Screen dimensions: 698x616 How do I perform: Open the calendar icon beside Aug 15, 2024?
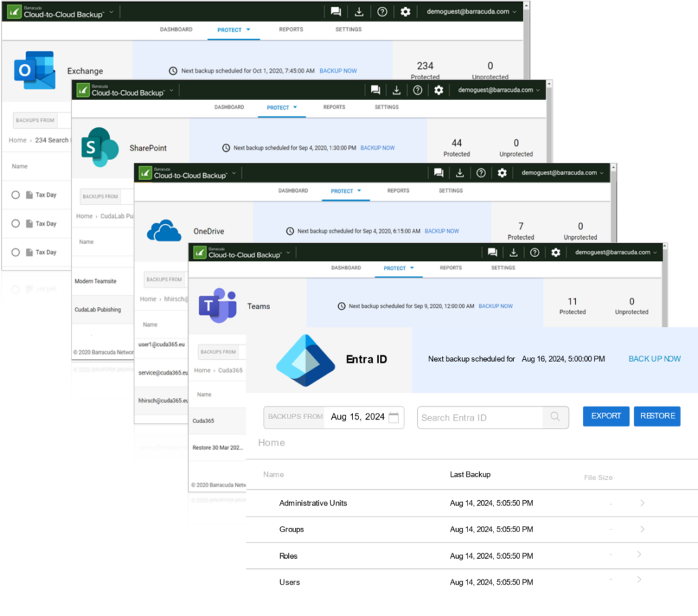click(x=393, y=417)
